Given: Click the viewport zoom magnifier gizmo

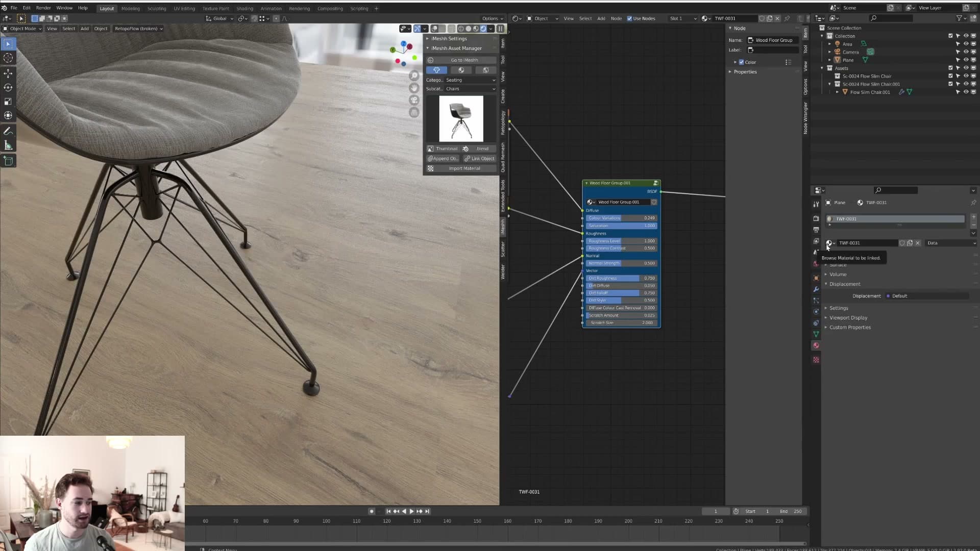Looking at the screenshot, I should (x=414, y=76).
